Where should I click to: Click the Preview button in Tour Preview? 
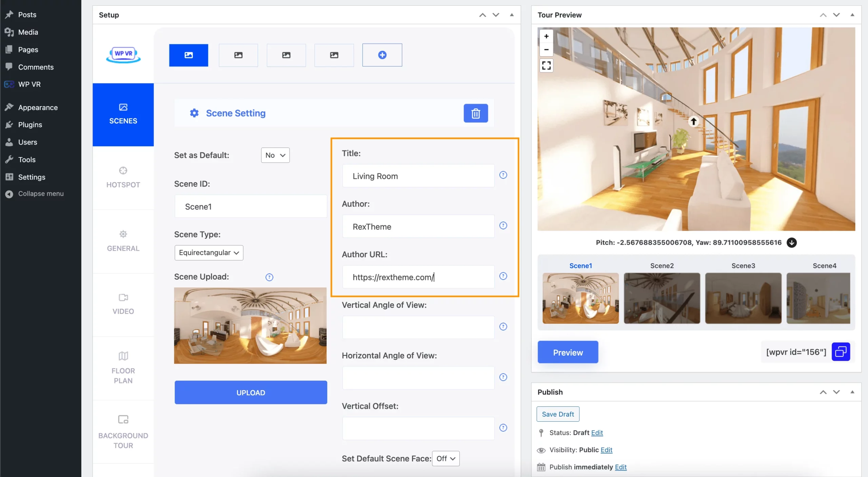567,351
